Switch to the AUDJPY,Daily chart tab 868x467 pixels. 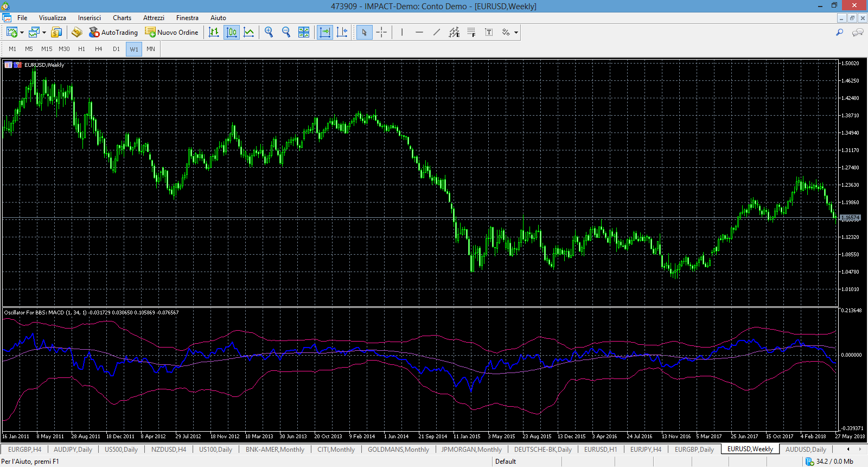pos(73,450)
